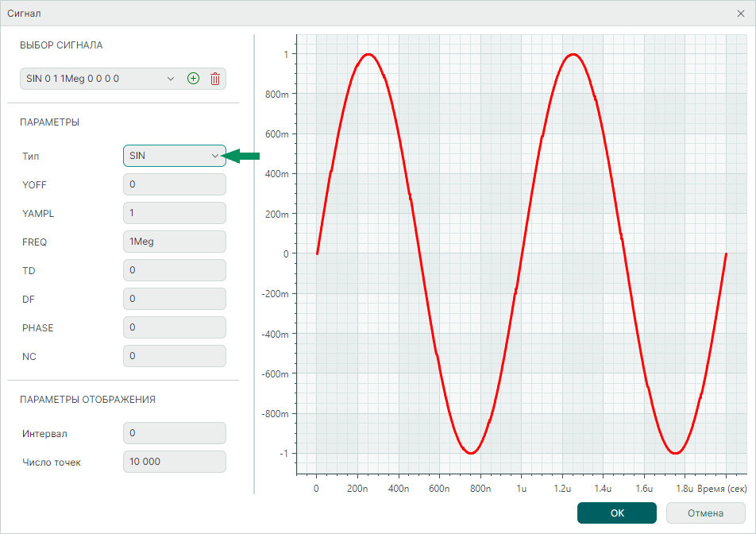Focus the DF damping factor field
The image size is (756, 534).
pyautogui.click(x=175, y=299)
